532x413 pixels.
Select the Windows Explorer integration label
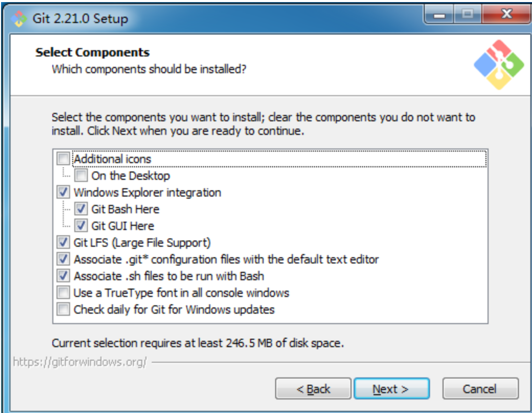[147, 192]
